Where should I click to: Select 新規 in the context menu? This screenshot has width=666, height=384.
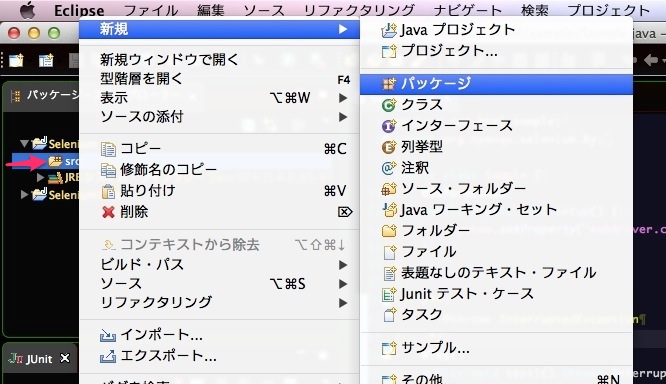click(x=219, y=29)
